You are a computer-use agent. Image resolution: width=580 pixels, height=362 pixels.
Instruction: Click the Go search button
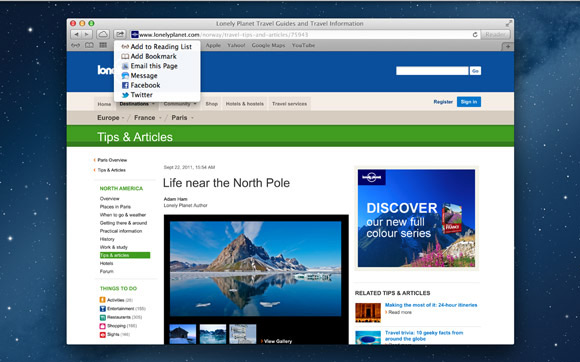[475, 71]
